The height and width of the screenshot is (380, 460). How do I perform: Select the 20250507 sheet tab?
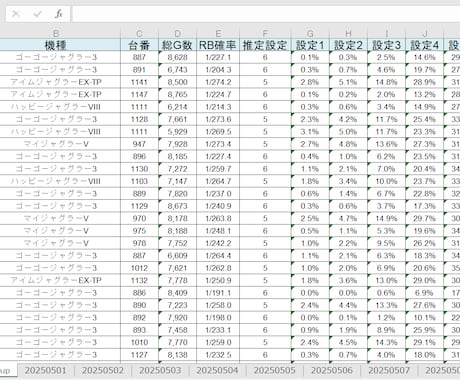[x=389, y=370]
